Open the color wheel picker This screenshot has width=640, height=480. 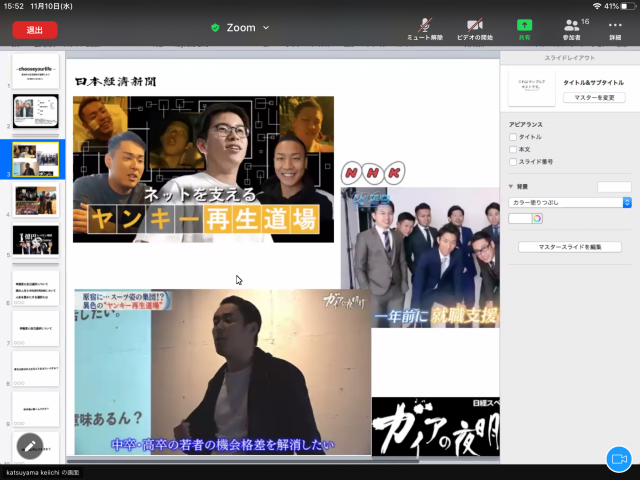537,218
